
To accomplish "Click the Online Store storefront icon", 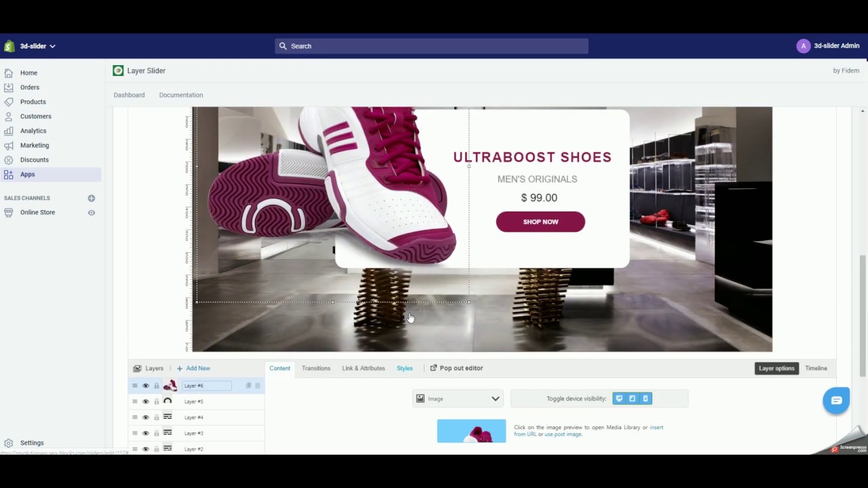I will (x=8, y=212).
